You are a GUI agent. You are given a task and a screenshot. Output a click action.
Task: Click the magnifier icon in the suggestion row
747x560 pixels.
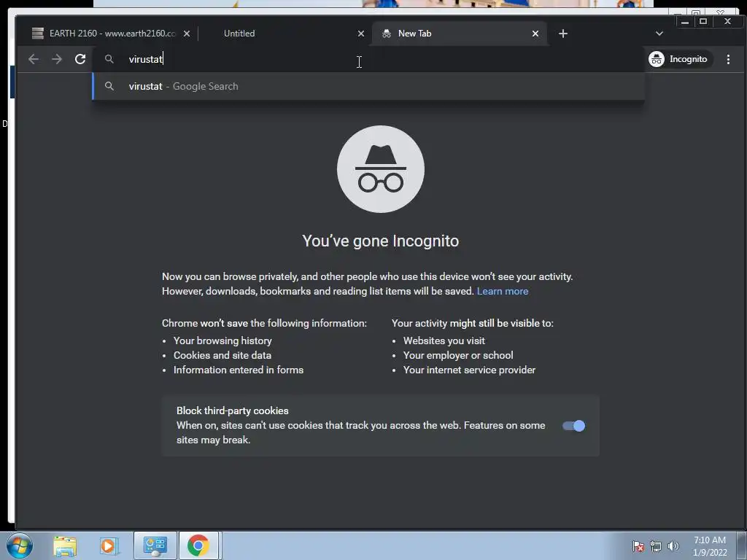109,86
